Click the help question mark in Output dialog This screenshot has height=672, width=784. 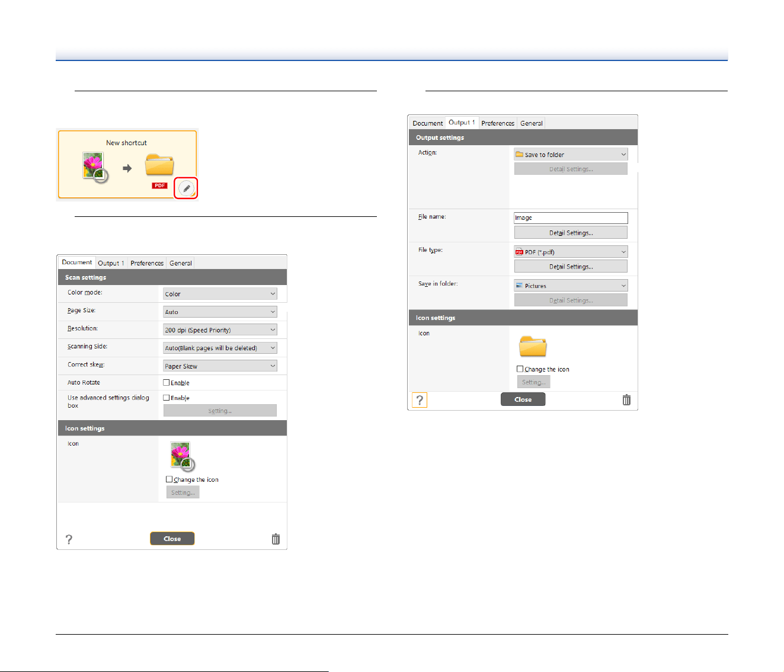click(420, 400)
